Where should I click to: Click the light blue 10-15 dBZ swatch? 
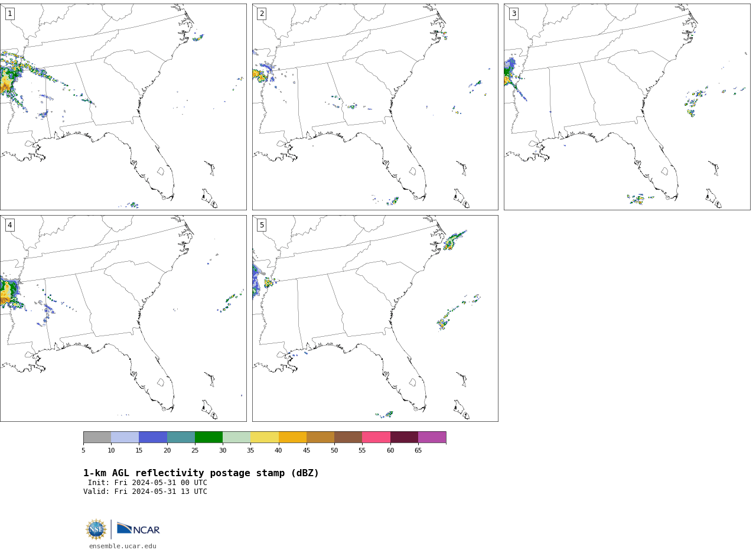(x=125, y=437)
